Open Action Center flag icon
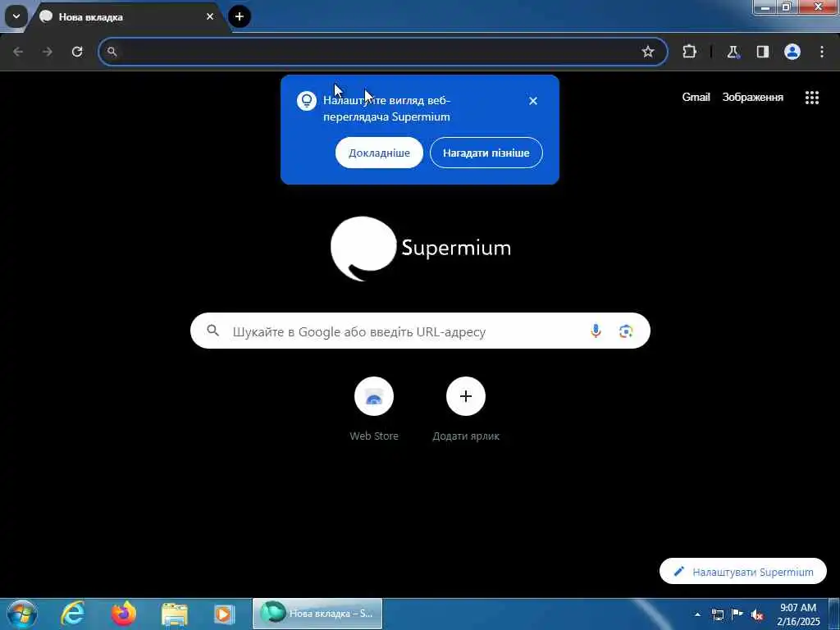This screenshot has width=840, height=630. click(x=737, y=614)
